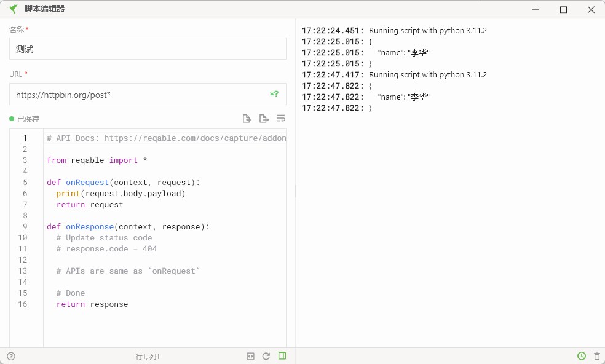Open the split editor panel icon

[x=282, y=356]
